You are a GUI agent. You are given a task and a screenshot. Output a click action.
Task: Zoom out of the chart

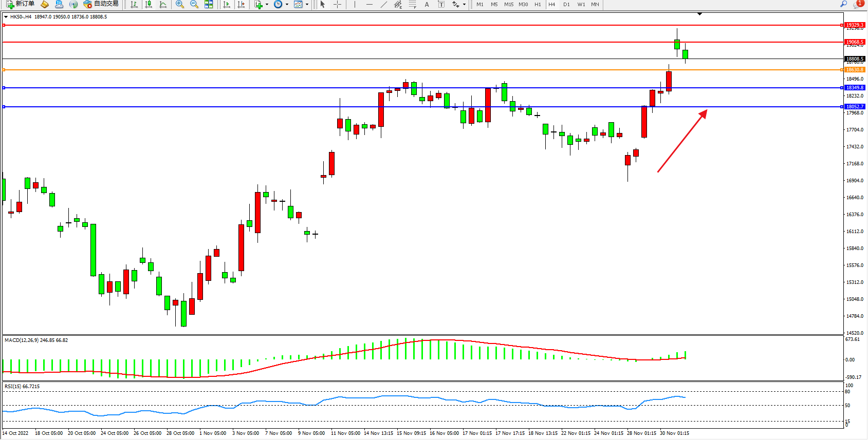194,4
